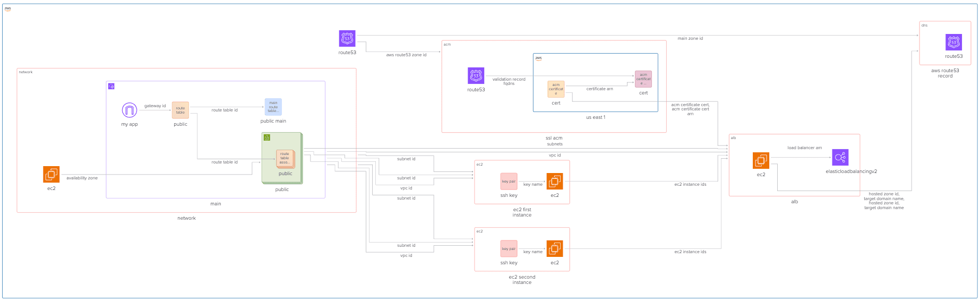This screenshot has height=302, width=980.
Task: Click the load balancer arn edge label
Action: tap(804, 148)
